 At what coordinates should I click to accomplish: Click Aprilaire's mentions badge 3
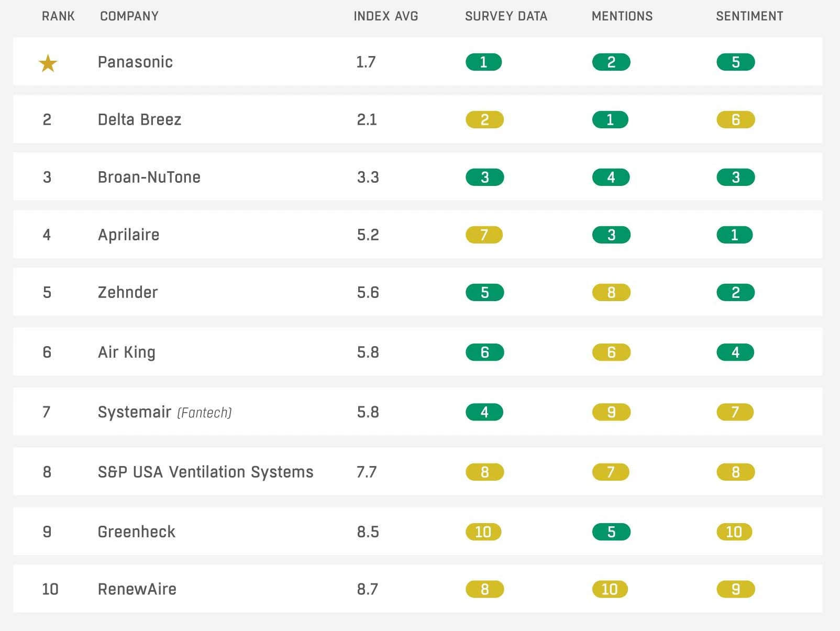tap(612, 235)
